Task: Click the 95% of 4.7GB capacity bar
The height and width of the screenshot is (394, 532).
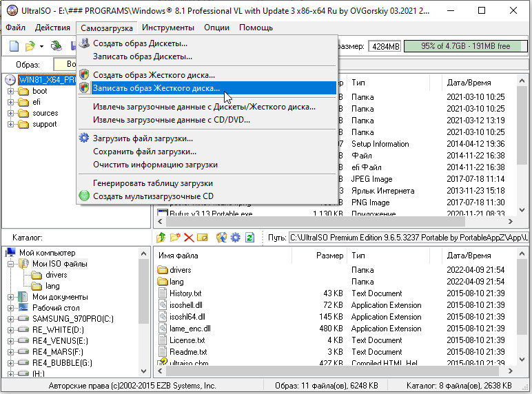Action: (x=466, y=46)
